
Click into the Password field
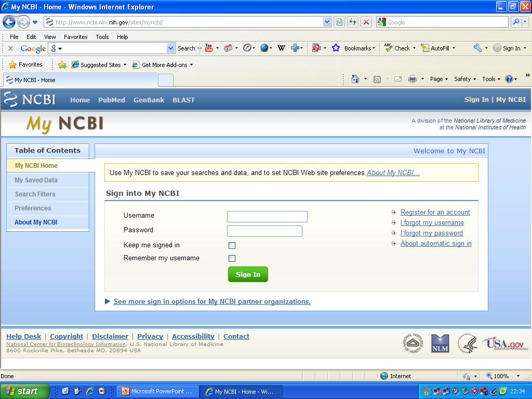click(264, 231)
